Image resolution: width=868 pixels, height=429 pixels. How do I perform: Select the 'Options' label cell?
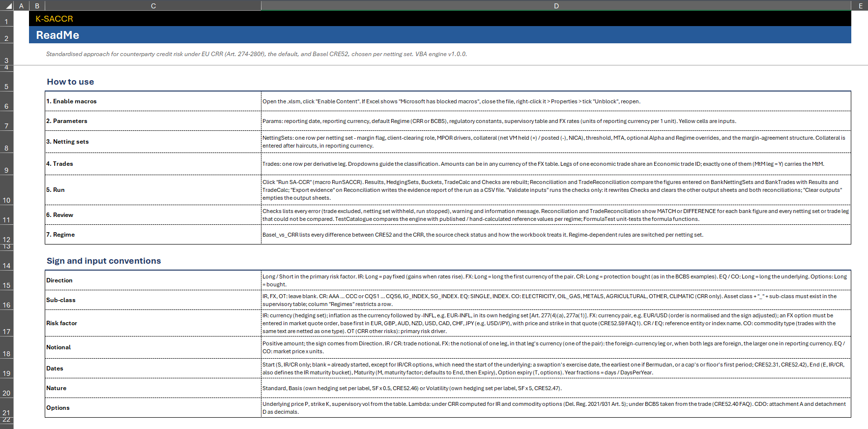153,408
